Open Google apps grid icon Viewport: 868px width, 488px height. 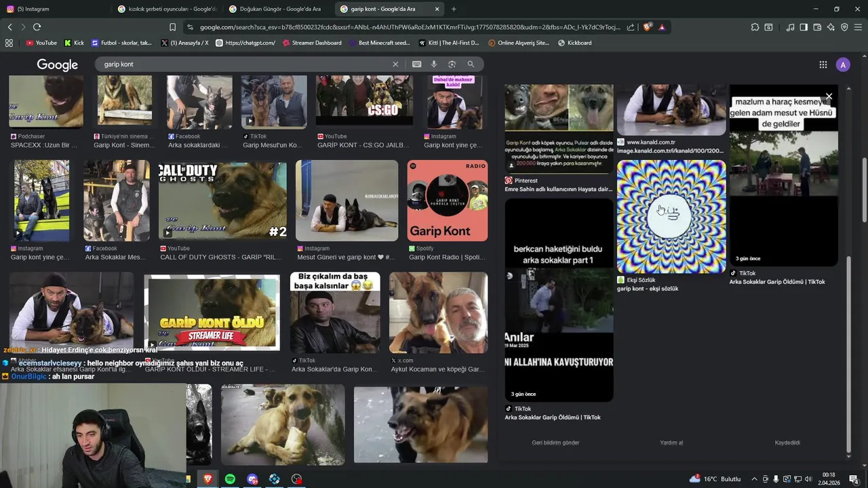(823, 64)
